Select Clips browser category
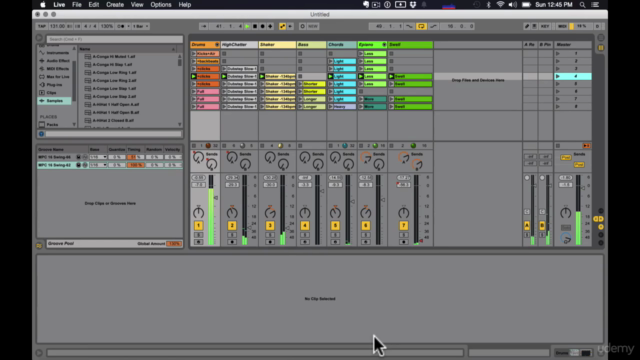This screenshot has height=360, width=640. point(51,92)
